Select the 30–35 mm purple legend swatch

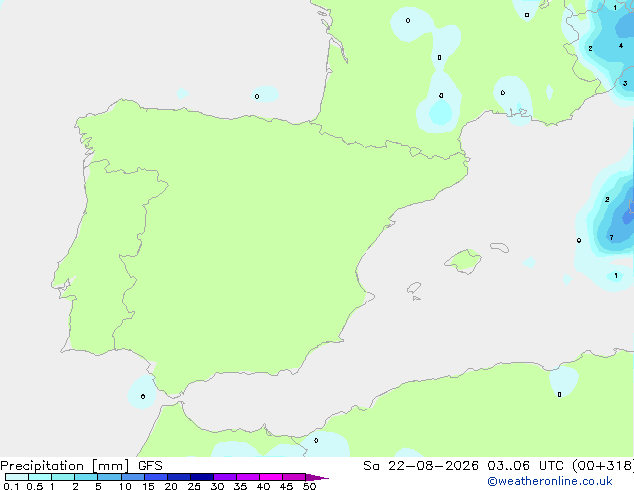pos(225,477)
